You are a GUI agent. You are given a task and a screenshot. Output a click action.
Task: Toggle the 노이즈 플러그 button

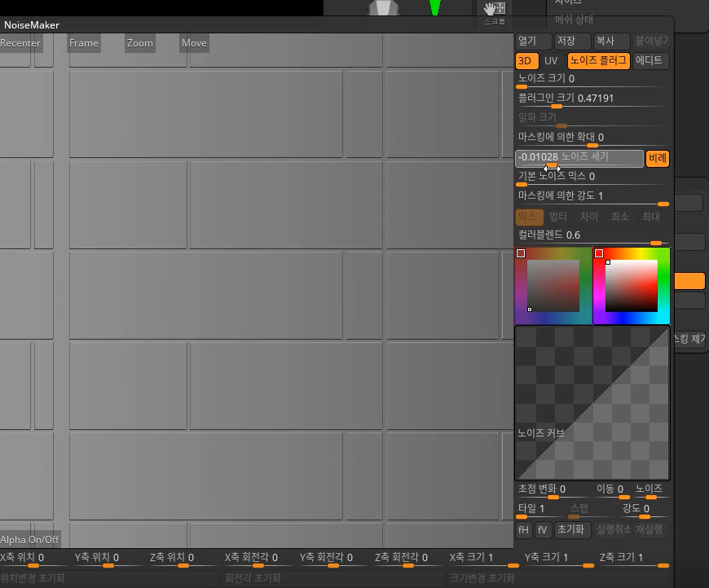tap(598, 60)
